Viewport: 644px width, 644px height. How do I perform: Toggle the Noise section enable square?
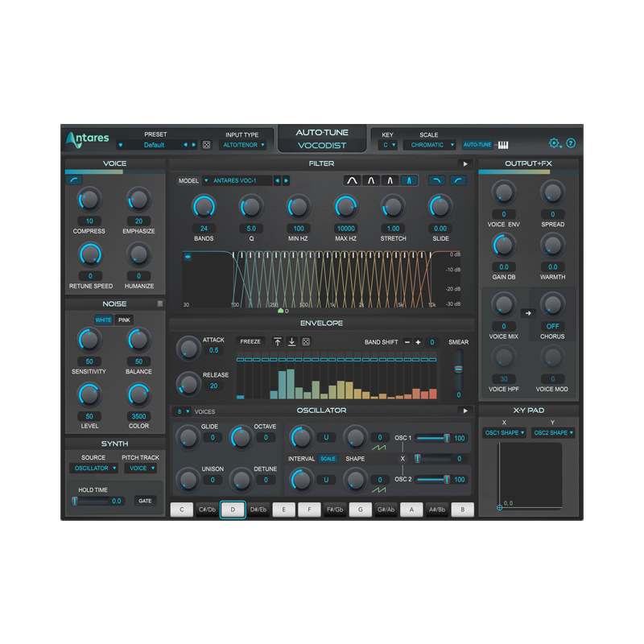click(160, 303)
